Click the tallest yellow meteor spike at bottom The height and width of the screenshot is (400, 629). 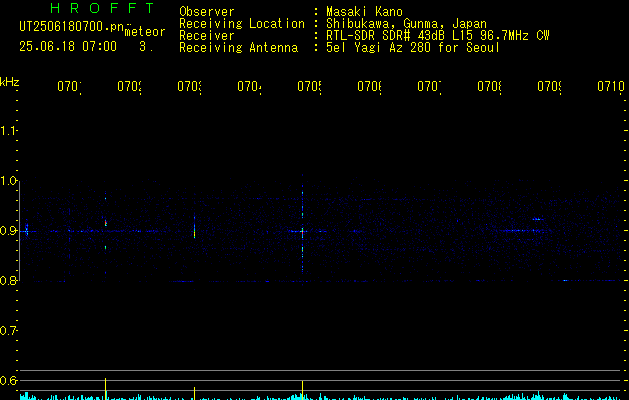(106, 389)
